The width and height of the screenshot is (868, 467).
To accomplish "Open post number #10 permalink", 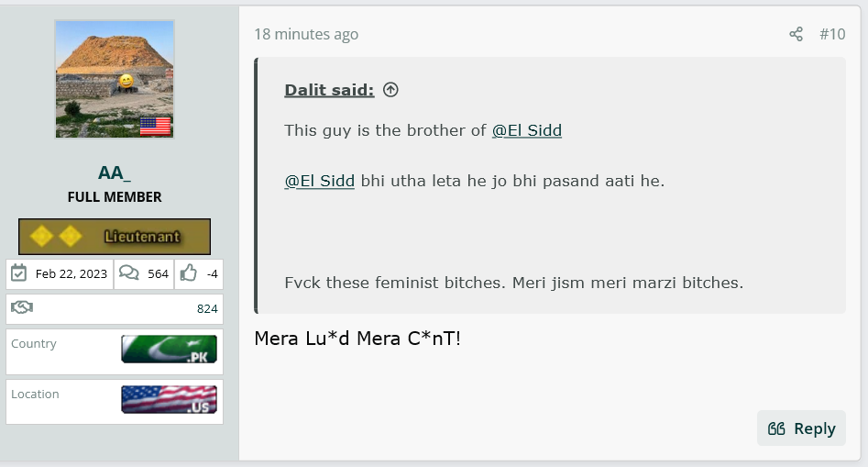I will click(x=832, y=34).
